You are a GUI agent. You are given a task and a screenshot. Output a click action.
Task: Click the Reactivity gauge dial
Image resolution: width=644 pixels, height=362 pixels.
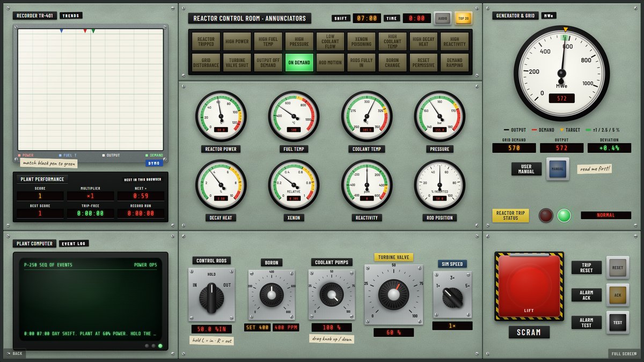367,185
